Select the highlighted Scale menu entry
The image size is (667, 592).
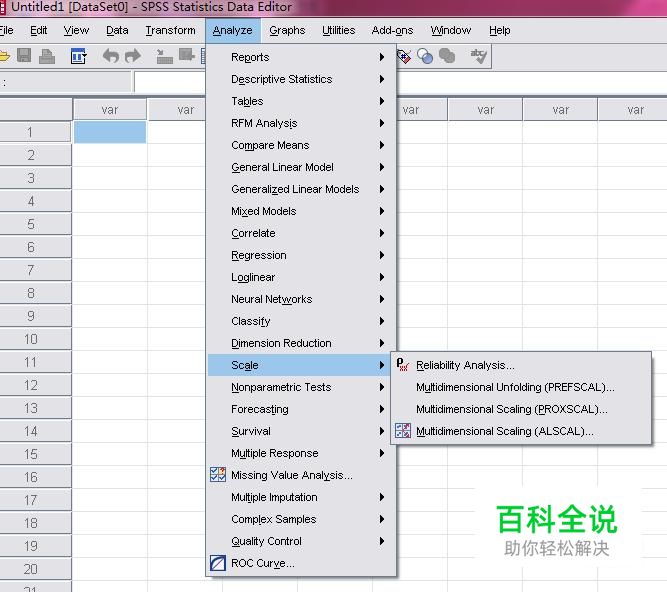299,365
